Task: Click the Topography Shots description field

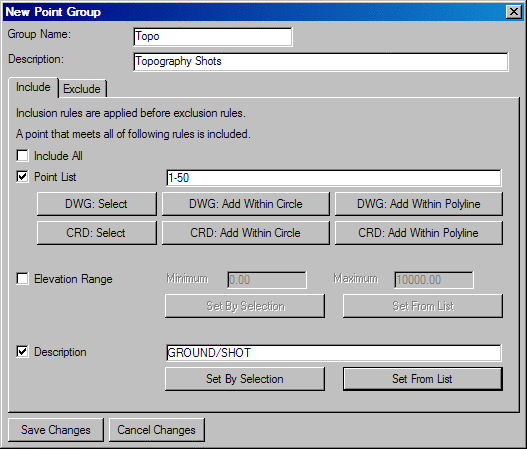Action: pos(321,62)
